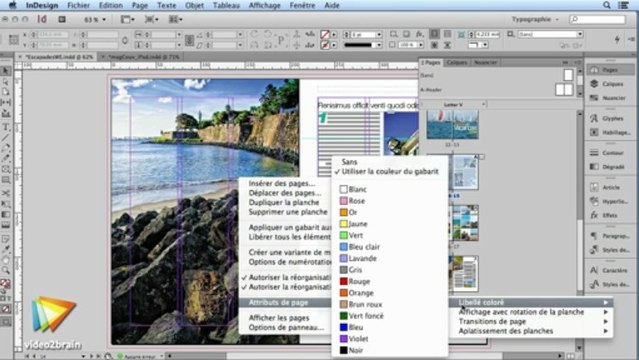Screen dimensions: 639x360
Task: Open the macOS notification list icon
Action: click(624, 5)
